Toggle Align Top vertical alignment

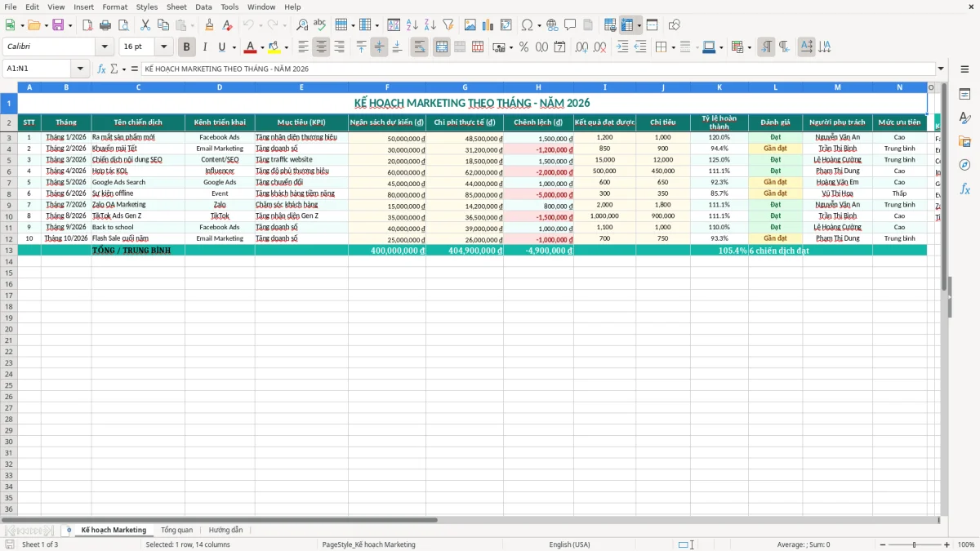click(x=362, y=47)
